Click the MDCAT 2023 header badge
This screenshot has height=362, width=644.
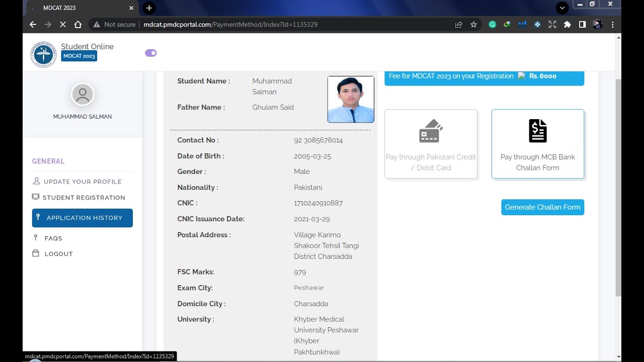pyautogui.click(x=79, y=56)
